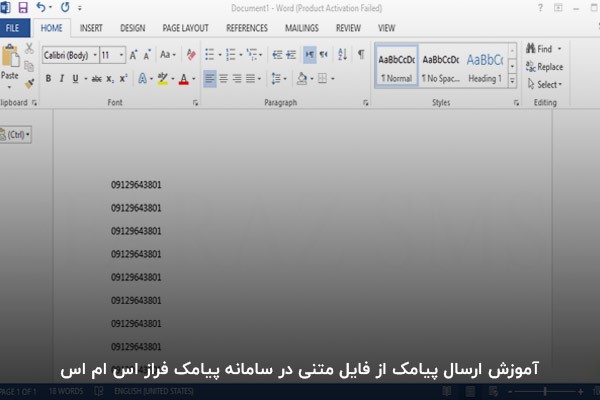The height and width of the screenshot is (400, 600).
Task: Open Text Effects letter A icon
Action: point(142,78)
